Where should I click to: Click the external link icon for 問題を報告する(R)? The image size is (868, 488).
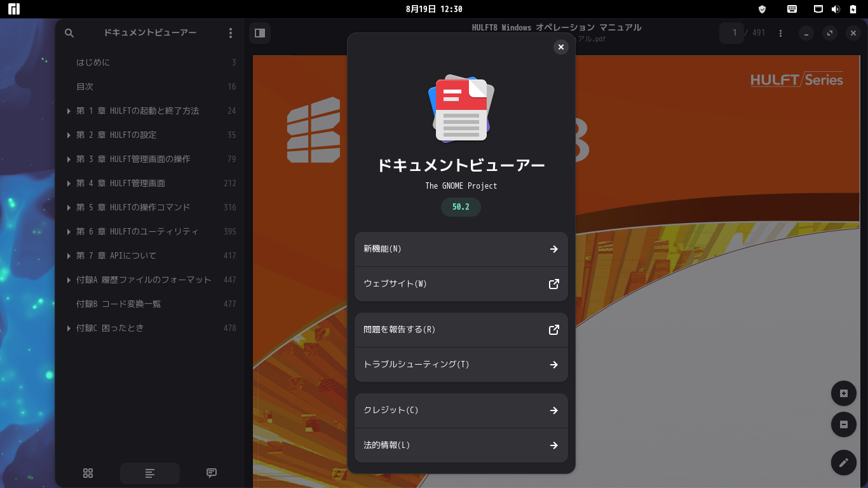(x=554, y=330)
